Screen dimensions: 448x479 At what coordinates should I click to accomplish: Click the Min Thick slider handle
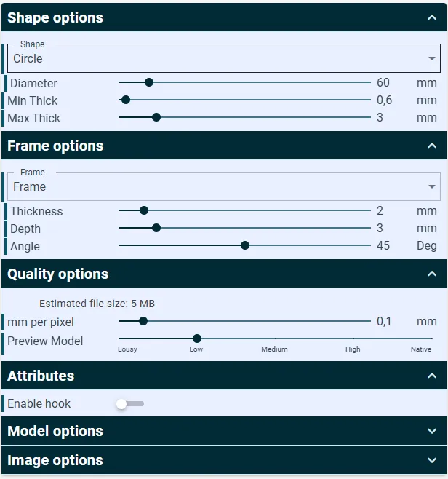pos(126,100)
